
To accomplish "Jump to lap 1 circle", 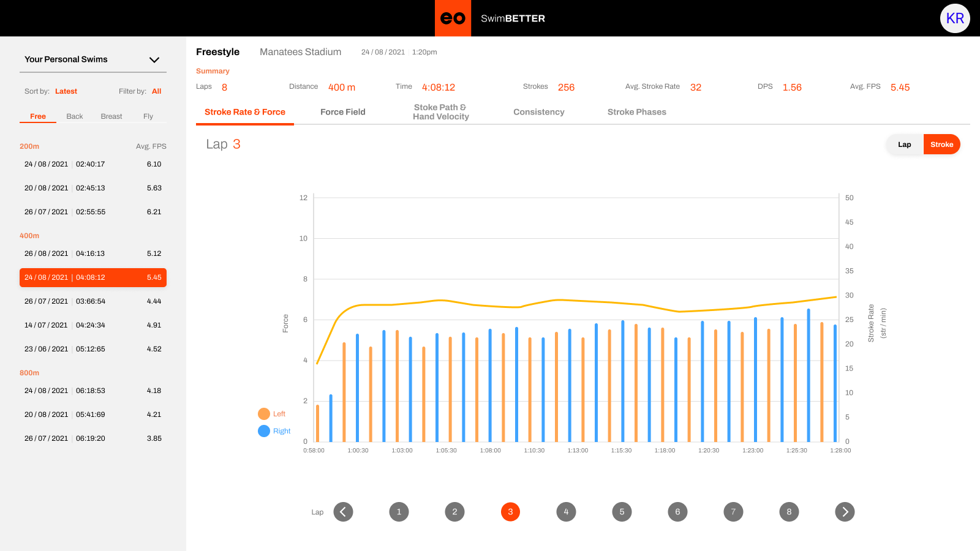I will point(399,512).
